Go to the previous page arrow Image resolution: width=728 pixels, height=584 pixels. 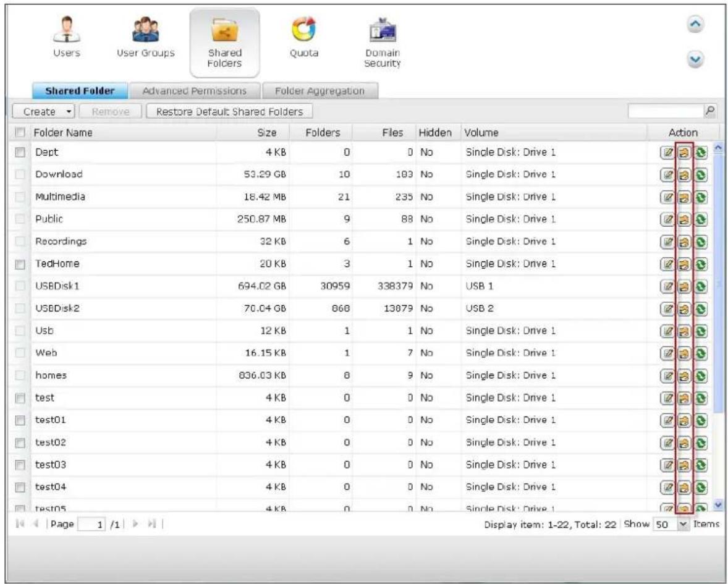[x=35, y=523]
